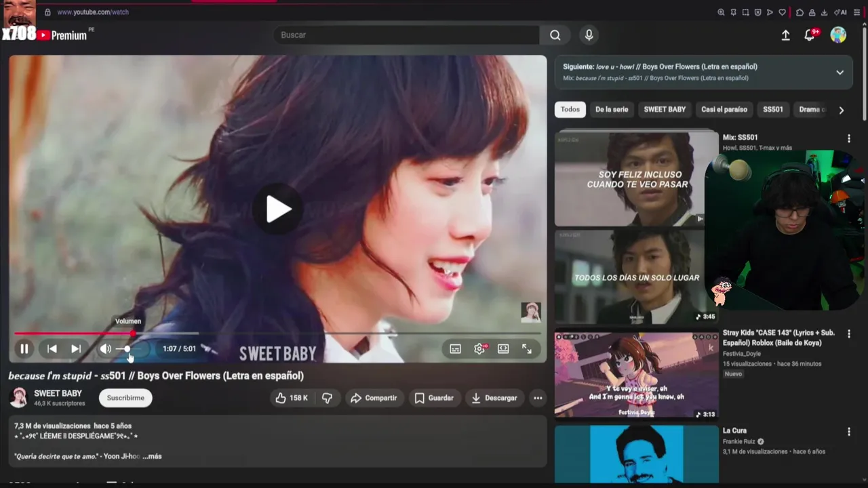This screenshot has width=868, height=488.
Task: Click the channel watermark in video corner
Action: [x=530, y=312]
